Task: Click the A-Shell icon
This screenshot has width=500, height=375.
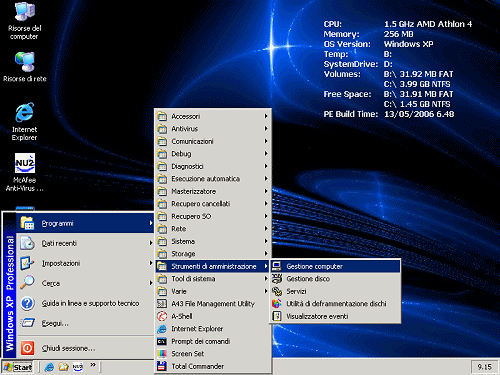Action: pos(162,316)
